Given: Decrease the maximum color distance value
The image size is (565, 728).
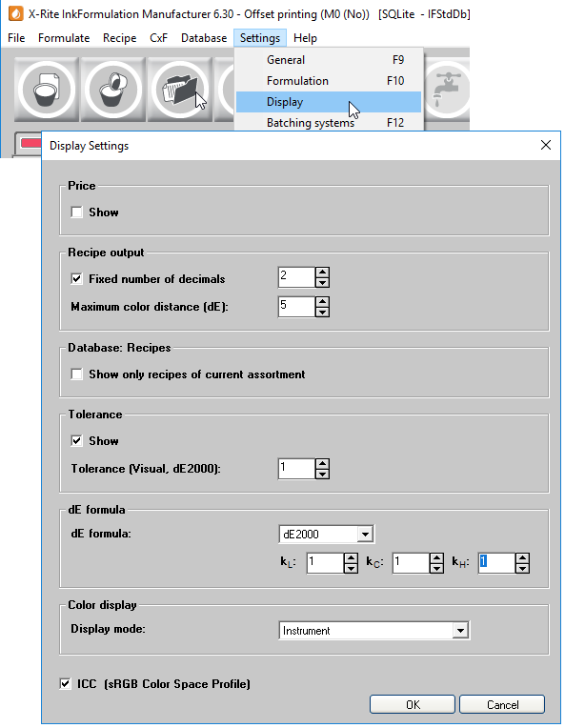Looking at the screenshot, I should [322, 312].
